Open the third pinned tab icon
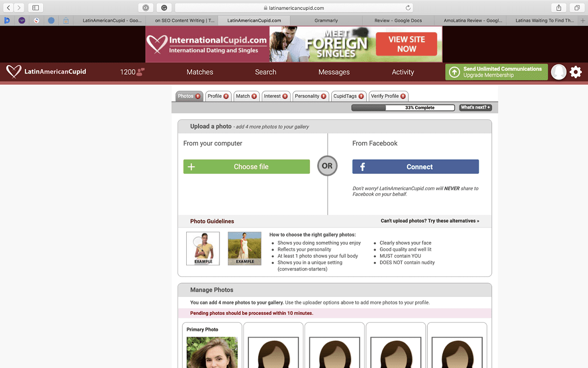The width and height of the screenshot is (588, 368). [x=36, y=21]
